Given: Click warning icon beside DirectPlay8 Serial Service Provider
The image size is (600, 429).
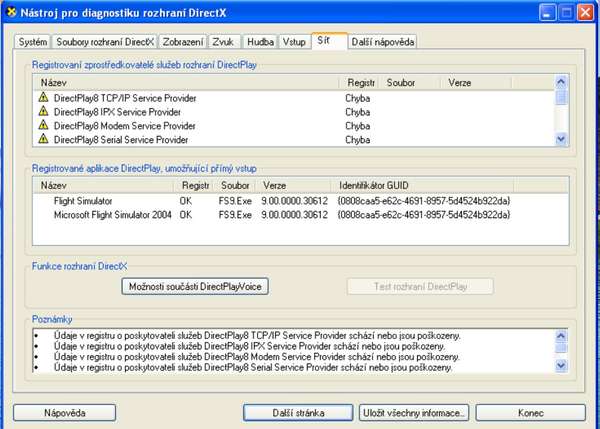Looking at the screenshot, I should [x=44, y=139].
